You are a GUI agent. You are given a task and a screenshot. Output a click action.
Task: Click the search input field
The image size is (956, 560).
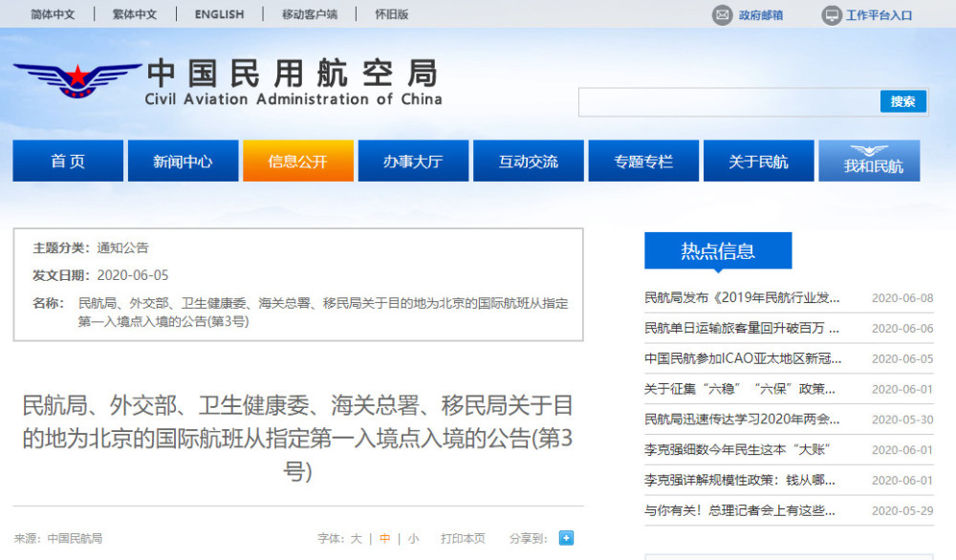click(x=729, y=101)
